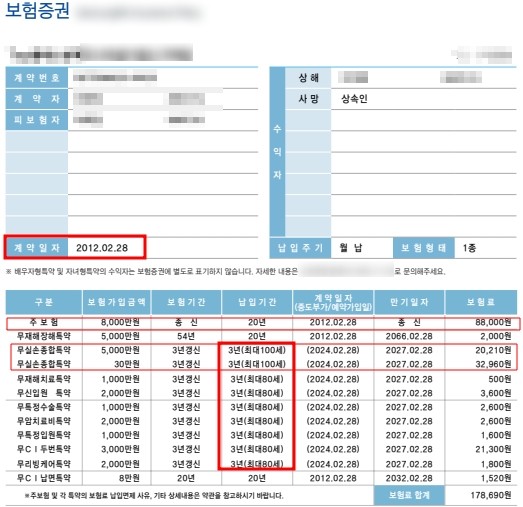The height and width of the screenshot is (507, 523).
Task: Click the 구분 column header
Action: coord(44,302)
